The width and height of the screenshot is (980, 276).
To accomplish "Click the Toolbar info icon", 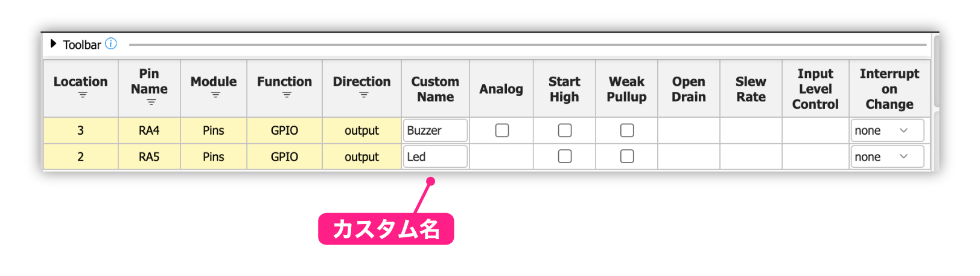I will point(111,43).
